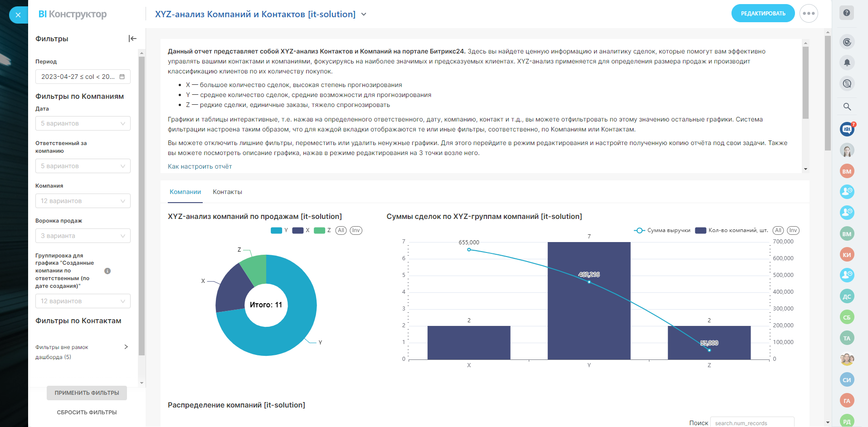The width and height of the screenshot is (868, 427).
Task: Select All in the bar chart legend
Action: (778, 230)
